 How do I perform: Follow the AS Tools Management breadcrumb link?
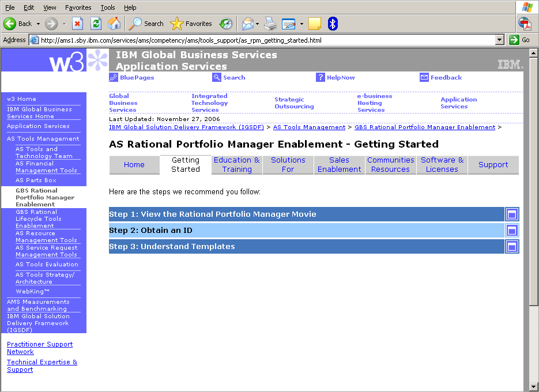point(309,127)
